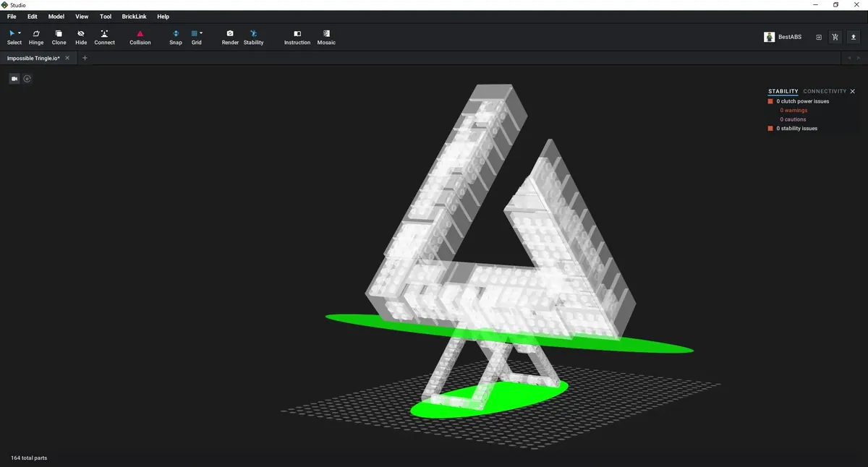868x467 pixels.
Task: Close the Stability panel
Action: pos(853,92)
